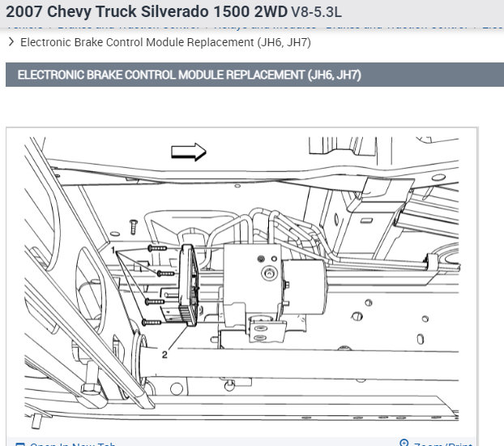Click the Zoom/Print magnifier icon
504x446 pixels.
pyautogui.click(x=404, y=443)
